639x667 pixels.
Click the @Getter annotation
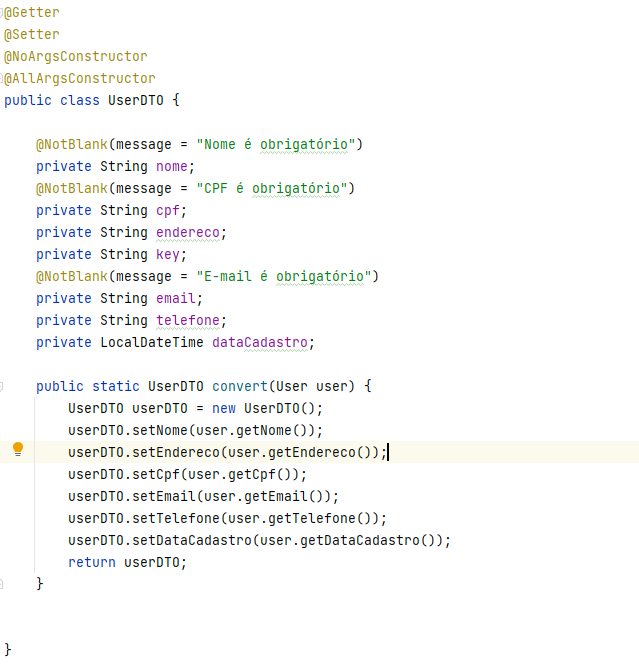click(x=32, y=13)
